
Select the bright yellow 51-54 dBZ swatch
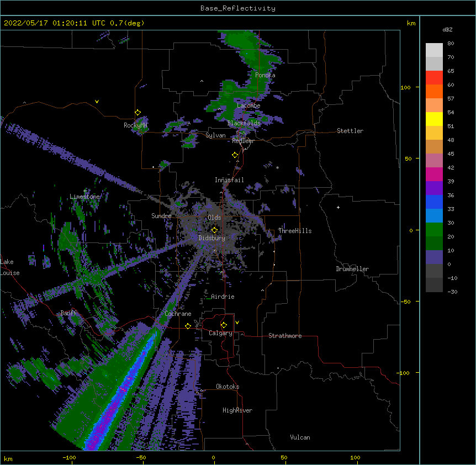coord(434,119)
